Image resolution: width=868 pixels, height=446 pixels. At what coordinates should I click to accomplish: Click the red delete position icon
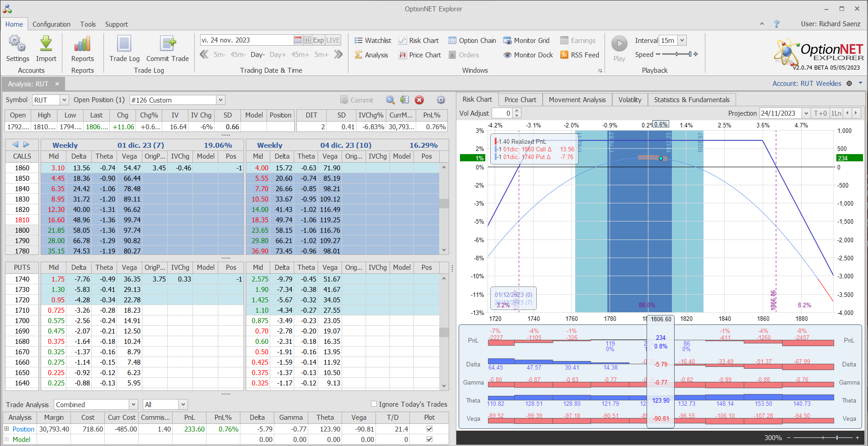(x=419, y=100)
